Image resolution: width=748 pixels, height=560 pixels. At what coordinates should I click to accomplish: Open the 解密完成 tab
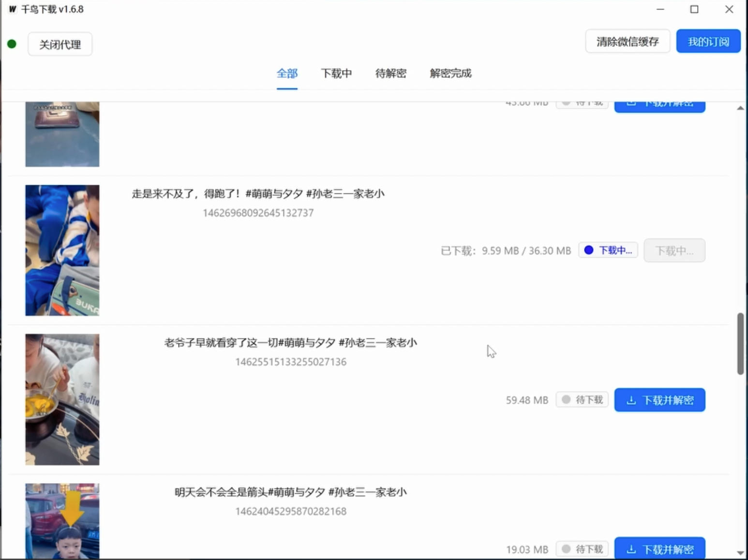coord(449,74)
